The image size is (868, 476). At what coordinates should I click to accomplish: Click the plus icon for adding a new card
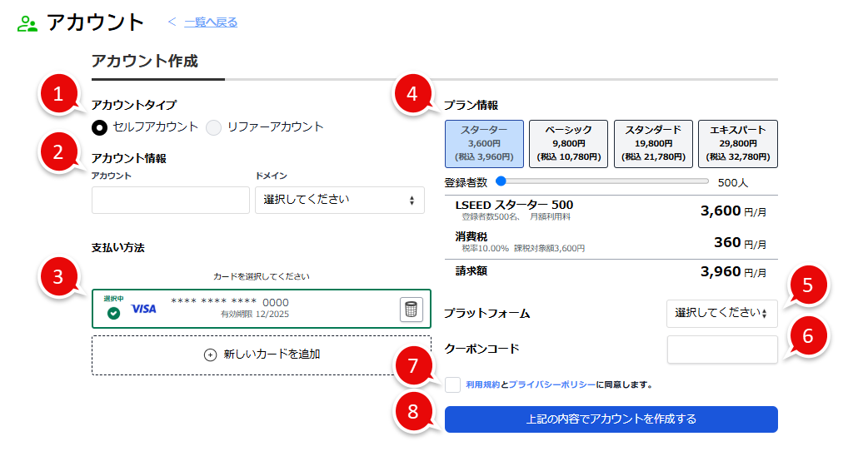point(210,355)
